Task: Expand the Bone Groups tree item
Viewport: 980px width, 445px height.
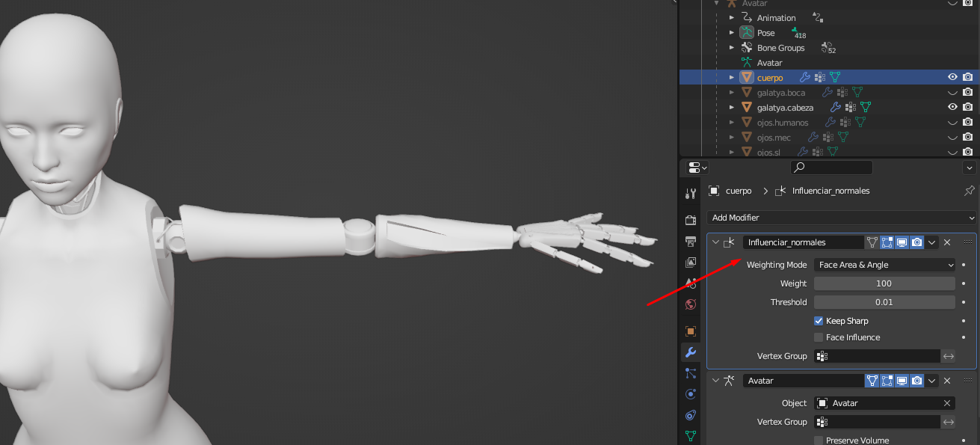Action: point(732,47)
